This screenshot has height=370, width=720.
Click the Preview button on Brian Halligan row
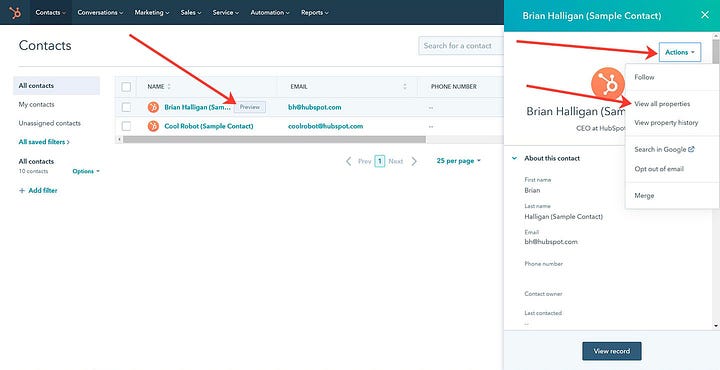tap(250, 107)
